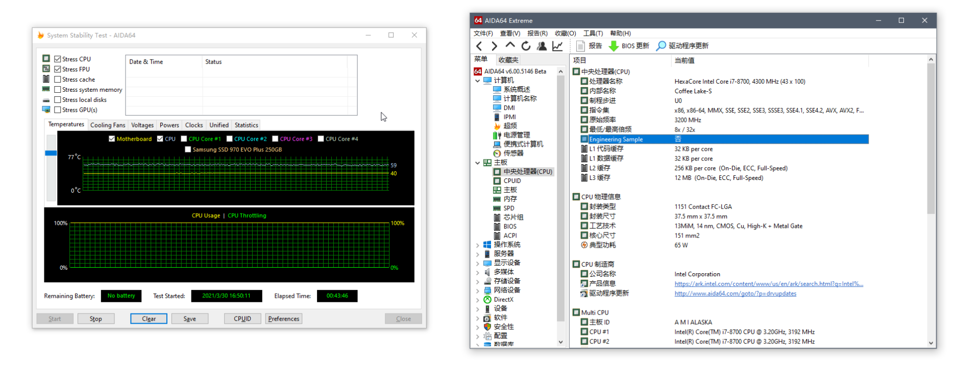Click the 驱动程序更新 toolbar button
980x366 pixels.
pyautogui.click(x=682, y=46)
